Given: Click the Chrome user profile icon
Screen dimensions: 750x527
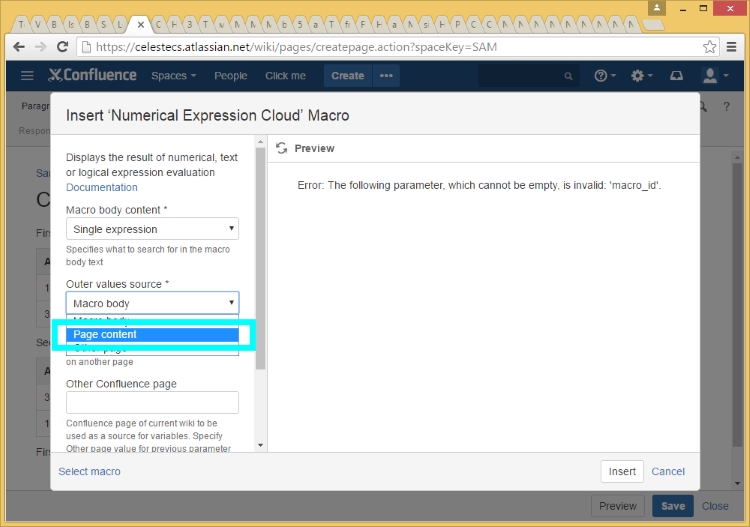Looking at the screenshot, I should point(657,8).
